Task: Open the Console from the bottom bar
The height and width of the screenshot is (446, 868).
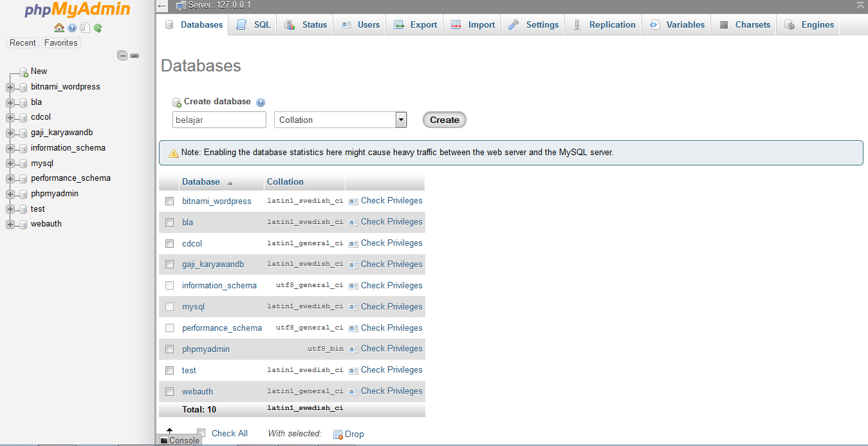Action: 180,440
